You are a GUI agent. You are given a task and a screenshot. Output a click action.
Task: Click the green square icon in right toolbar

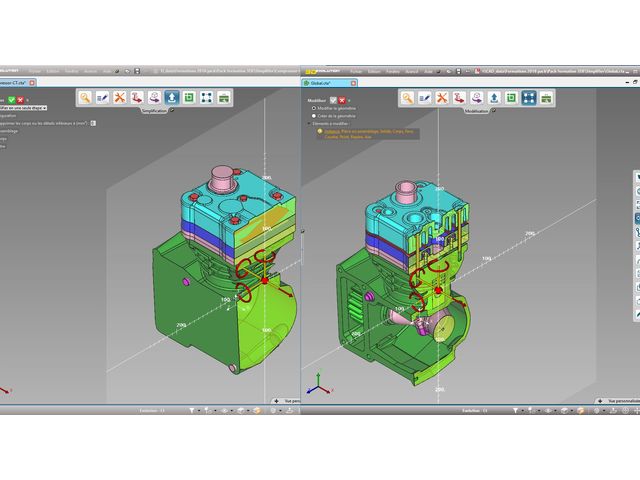(x=511, y=98)
